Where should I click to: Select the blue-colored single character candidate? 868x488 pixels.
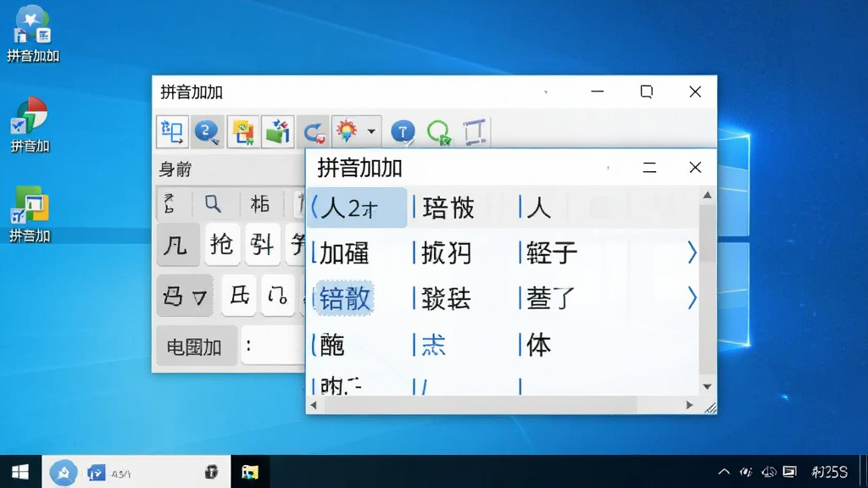click(433, 345)
